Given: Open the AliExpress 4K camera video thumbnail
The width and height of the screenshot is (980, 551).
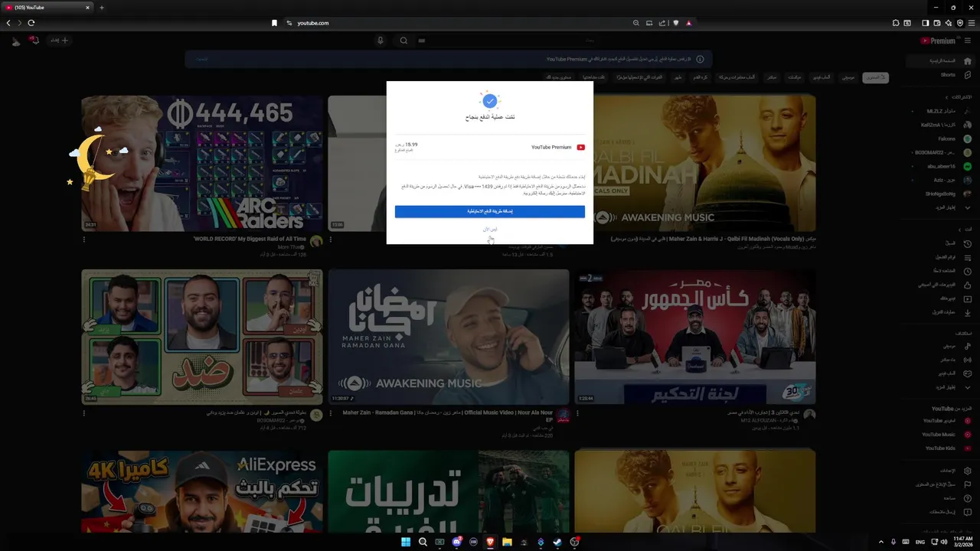Looking at the screenshot, I should [x=202, y=491].
